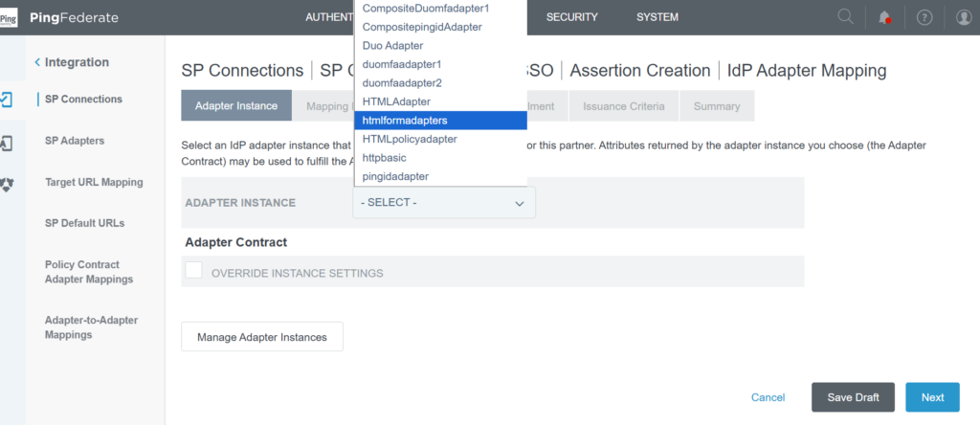The width and height of the screenshot is (980, 425).
Task: Pick duomfaadapter1 option
Action: coord(440,64)
